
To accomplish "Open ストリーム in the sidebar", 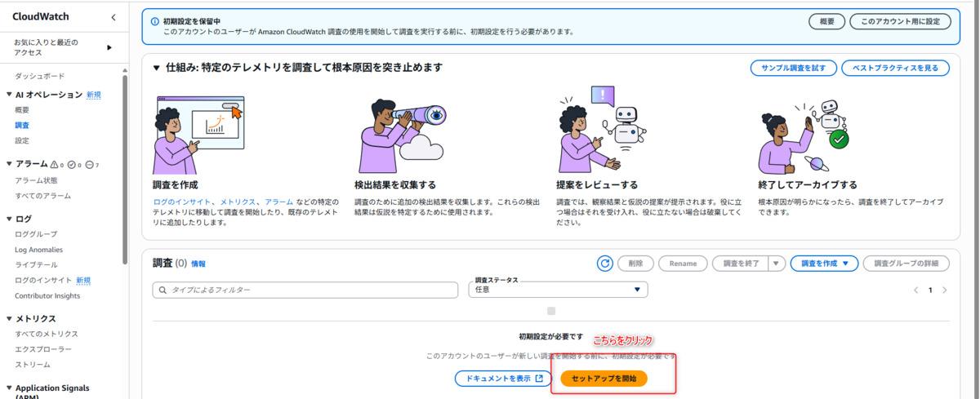I will pyautogui.click(x=33, y=365).
